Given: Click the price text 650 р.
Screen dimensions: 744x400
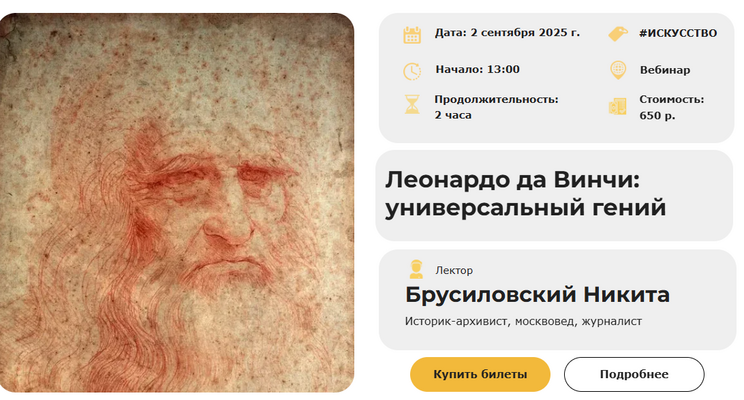Looking at the screenshot, I should 657,115.
